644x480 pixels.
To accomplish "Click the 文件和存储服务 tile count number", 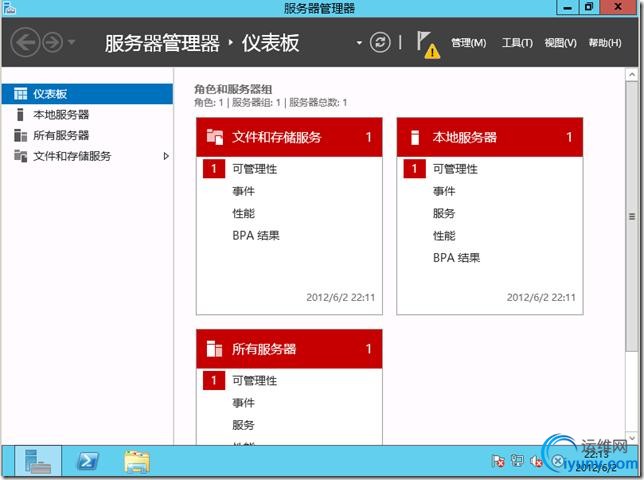I will pyautogui.click(x=368, y=137).
